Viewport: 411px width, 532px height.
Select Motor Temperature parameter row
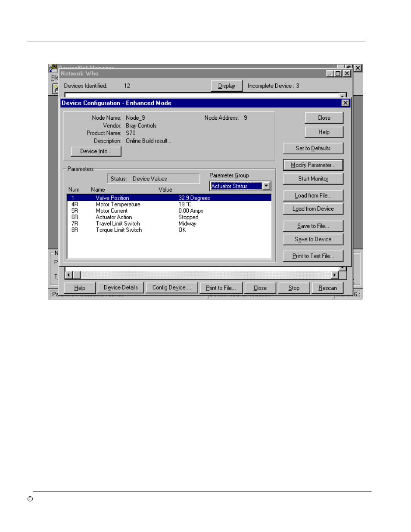(x=169, y=205)
